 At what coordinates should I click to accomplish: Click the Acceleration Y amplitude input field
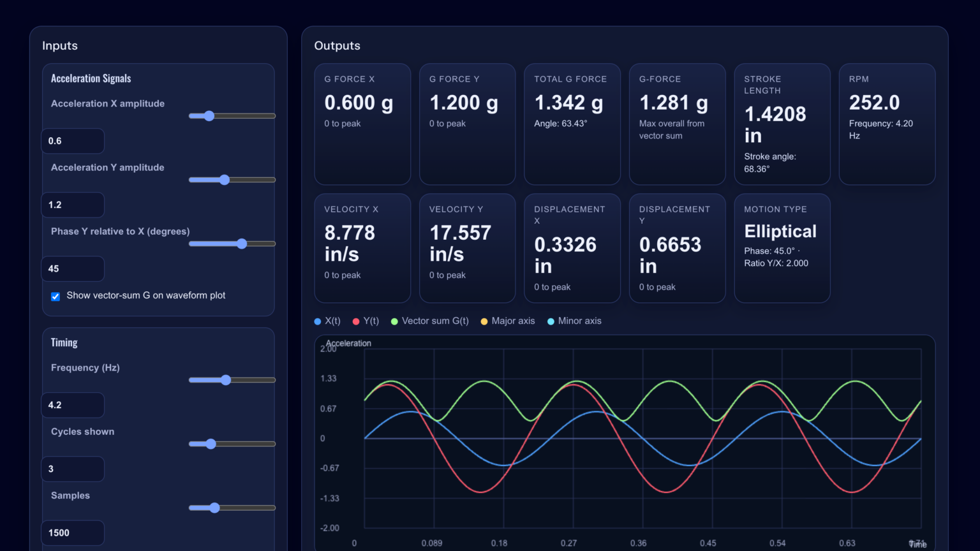point(73,205)
